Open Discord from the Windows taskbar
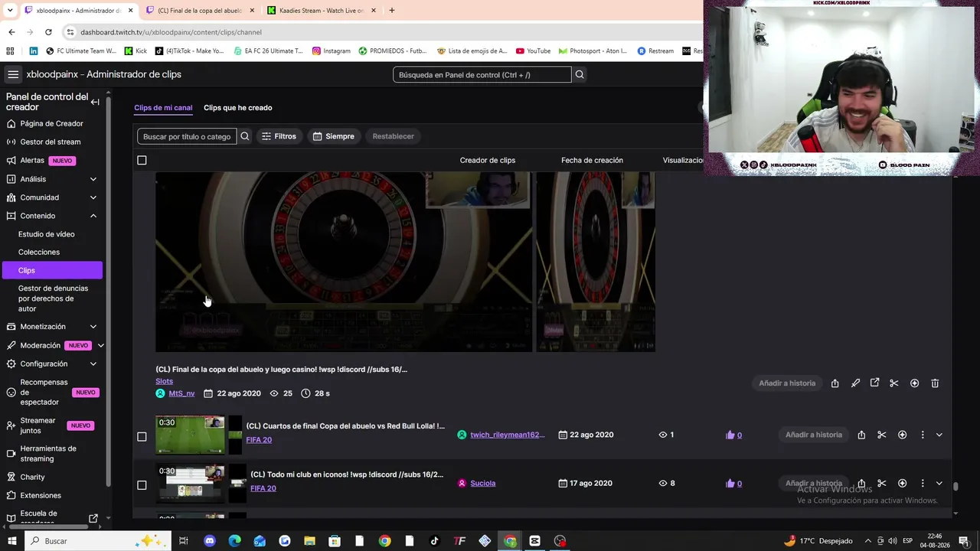Screen dimensions: 980x551 210,541
